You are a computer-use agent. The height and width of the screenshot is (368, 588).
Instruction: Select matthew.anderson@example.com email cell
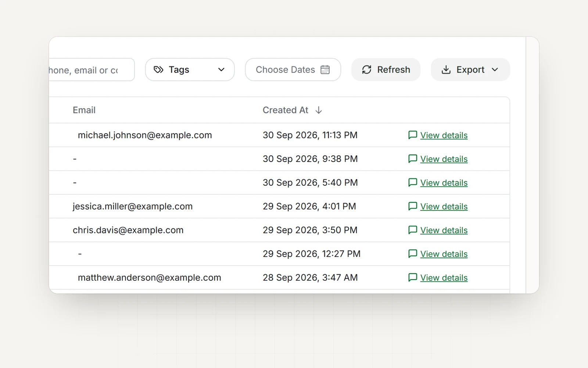150,277
